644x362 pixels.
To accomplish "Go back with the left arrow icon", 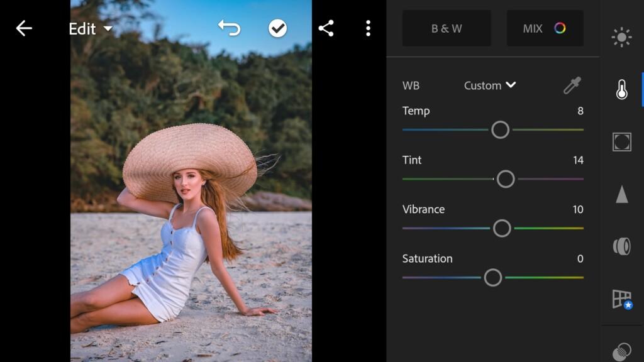I will [24, 28].
